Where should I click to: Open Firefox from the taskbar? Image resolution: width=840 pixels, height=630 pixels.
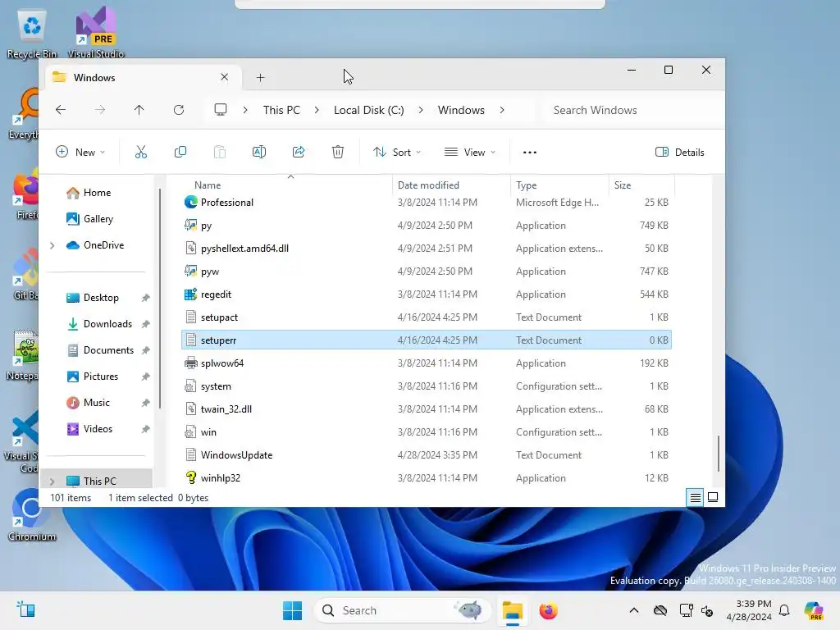click(x=548, y=610)
